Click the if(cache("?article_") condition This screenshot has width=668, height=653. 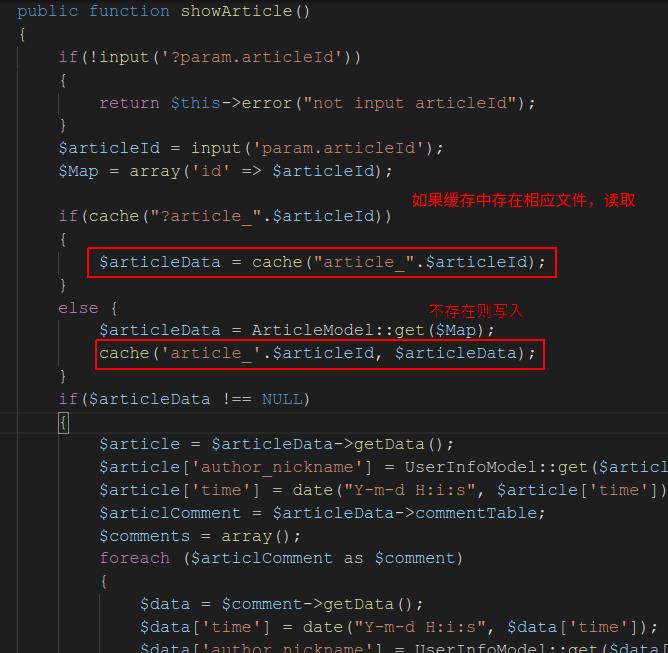tap(225, 216)
